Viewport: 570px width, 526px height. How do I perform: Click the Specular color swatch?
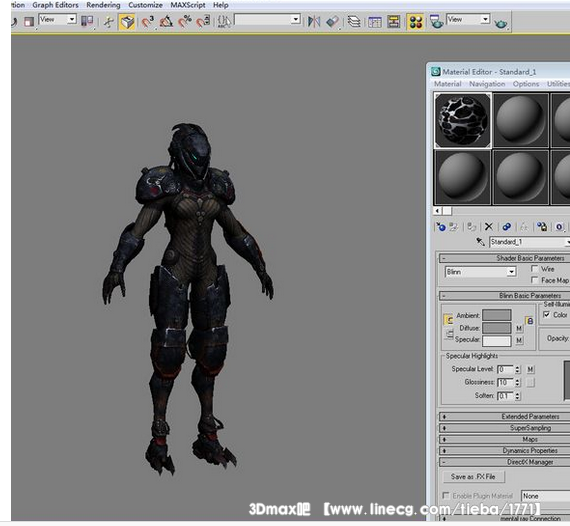497,341
